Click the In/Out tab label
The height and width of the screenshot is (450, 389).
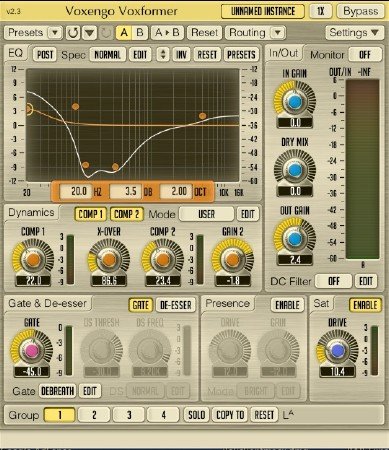point(284,53)
